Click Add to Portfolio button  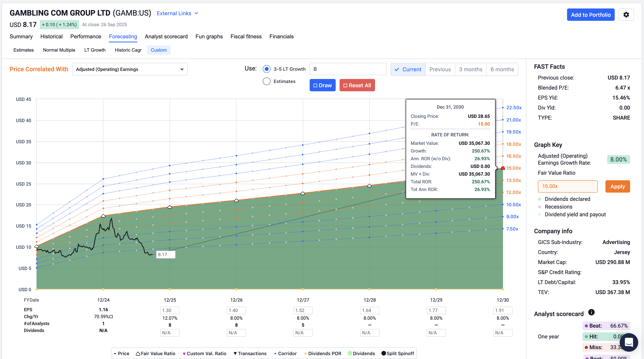(591, 15)
